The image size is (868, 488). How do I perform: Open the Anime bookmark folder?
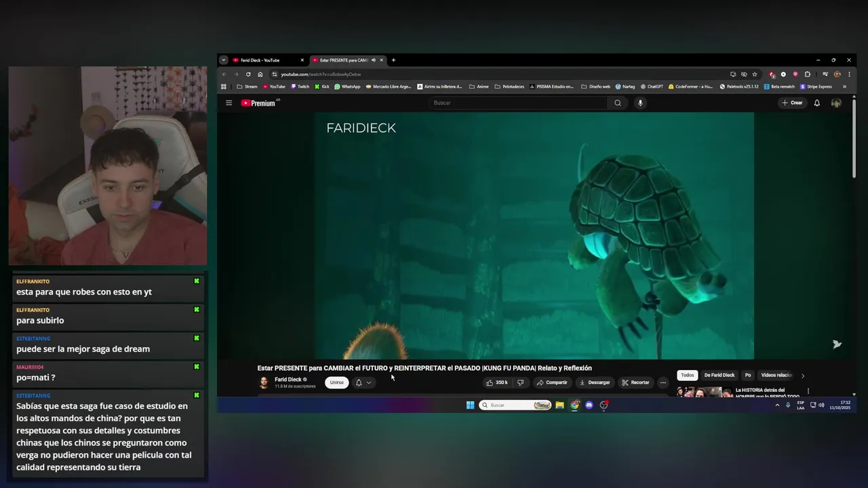coord(479,87)
